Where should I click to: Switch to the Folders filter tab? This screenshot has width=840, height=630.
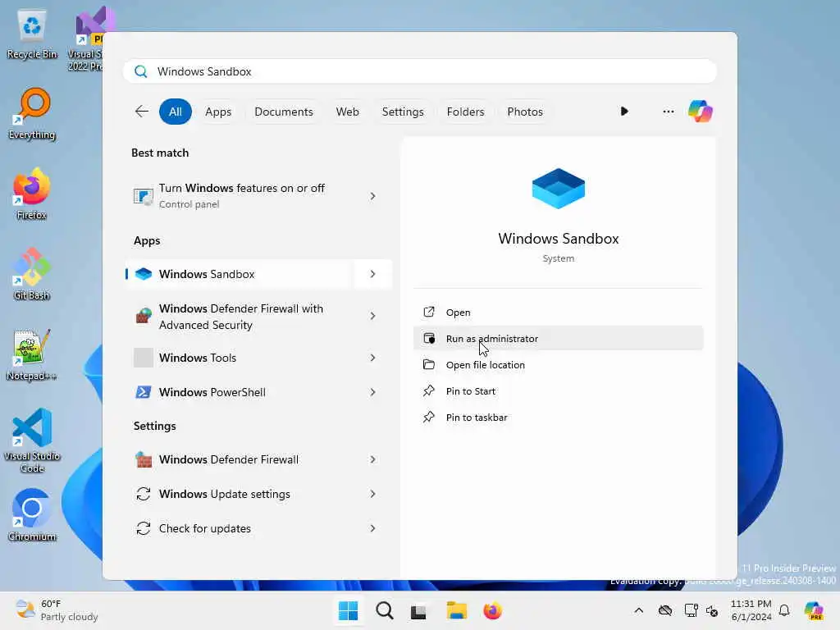[465, 112]
